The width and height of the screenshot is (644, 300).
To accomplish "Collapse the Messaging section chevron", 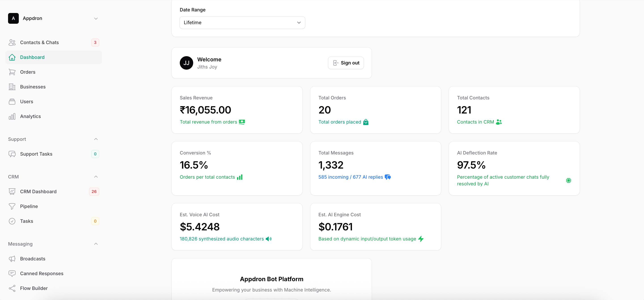I will click(x=96, y=244).
